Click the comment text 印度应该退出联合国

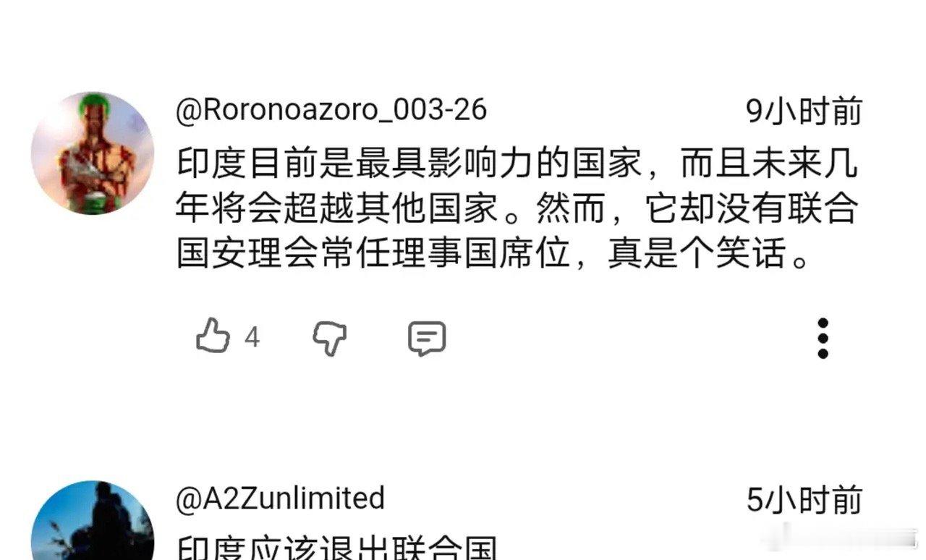pyautogui.click(x=337, y=548)
